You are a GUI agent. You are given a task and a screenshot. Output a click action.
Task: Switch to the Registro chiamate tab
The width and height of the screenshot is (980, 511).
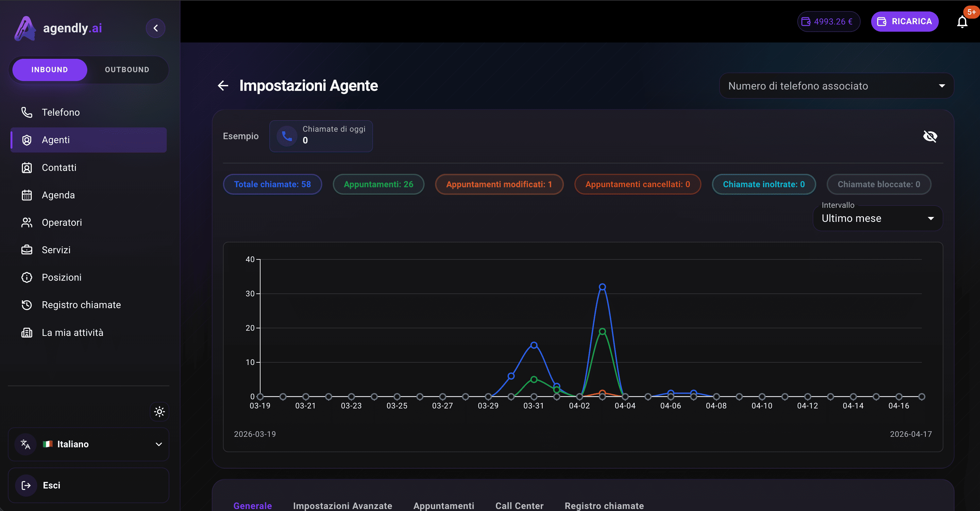click(604, 505)
